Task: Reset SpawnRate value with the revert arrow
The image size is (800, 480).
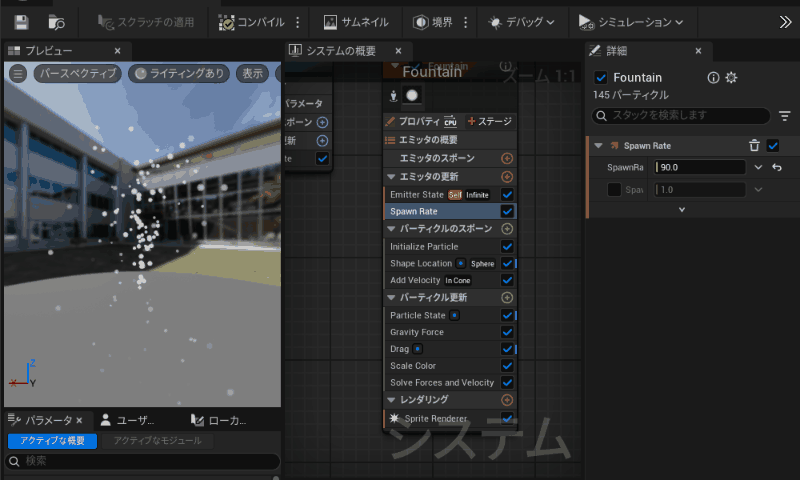Action: click(777, 167)
